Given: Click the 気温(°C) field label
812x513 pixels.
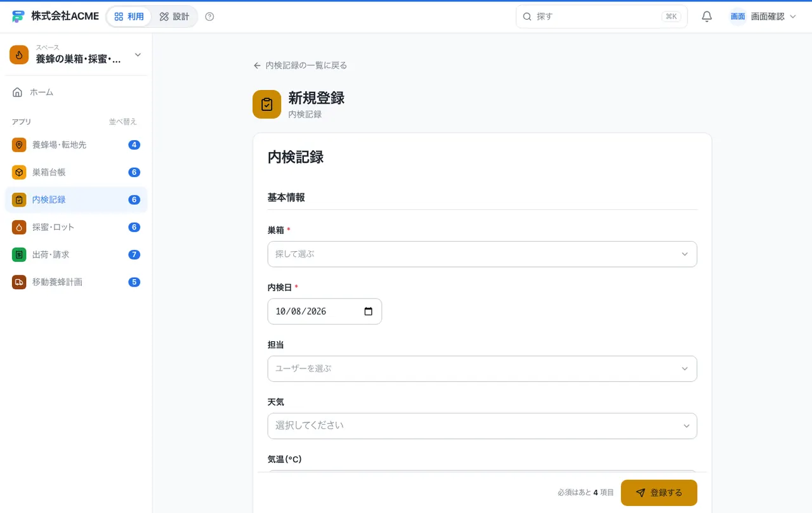Looking at the screenshot, I should [x=285, y=459].
